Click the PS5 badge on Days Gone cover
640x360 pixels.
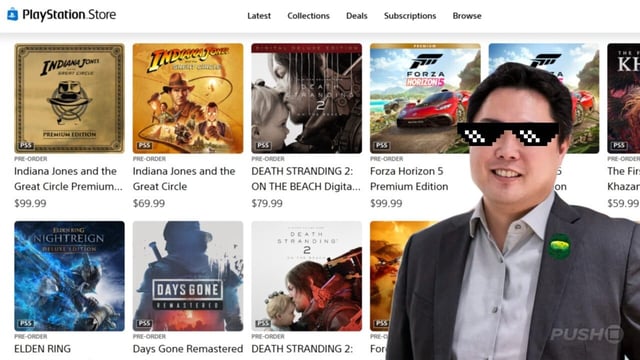(x=144, y=323)
